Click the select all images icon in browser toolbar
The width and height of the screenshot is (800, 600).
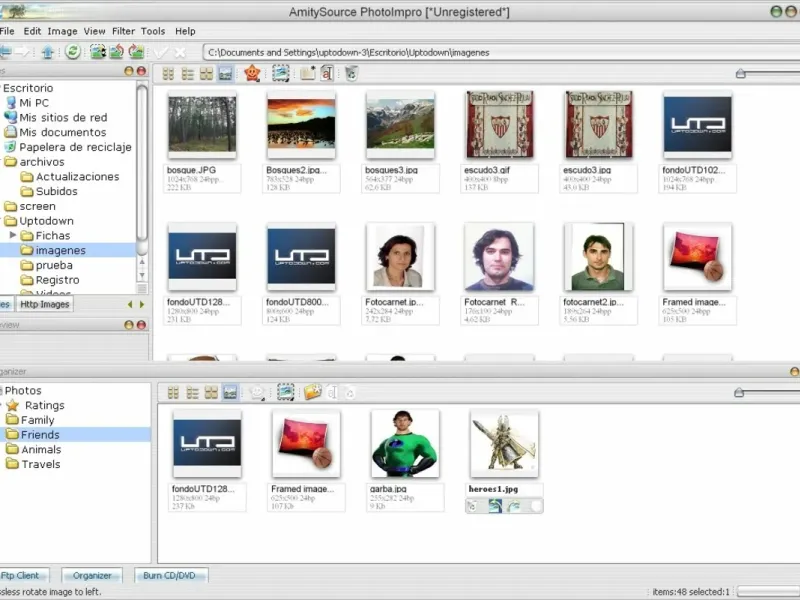coord(281,73)
